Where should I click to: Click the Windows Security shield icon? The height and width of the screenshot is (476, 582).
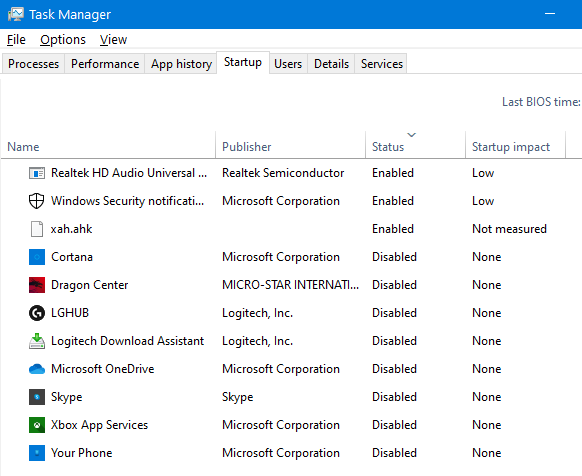[37, 201]
